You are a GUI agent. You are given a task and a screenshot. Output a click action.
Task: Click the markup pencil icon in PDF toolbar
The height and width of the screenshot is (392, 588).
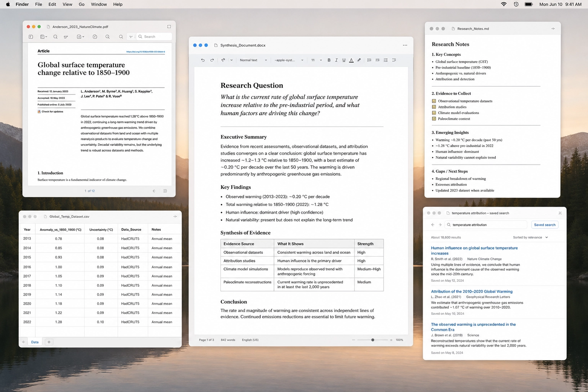click(x=66, y=37)
